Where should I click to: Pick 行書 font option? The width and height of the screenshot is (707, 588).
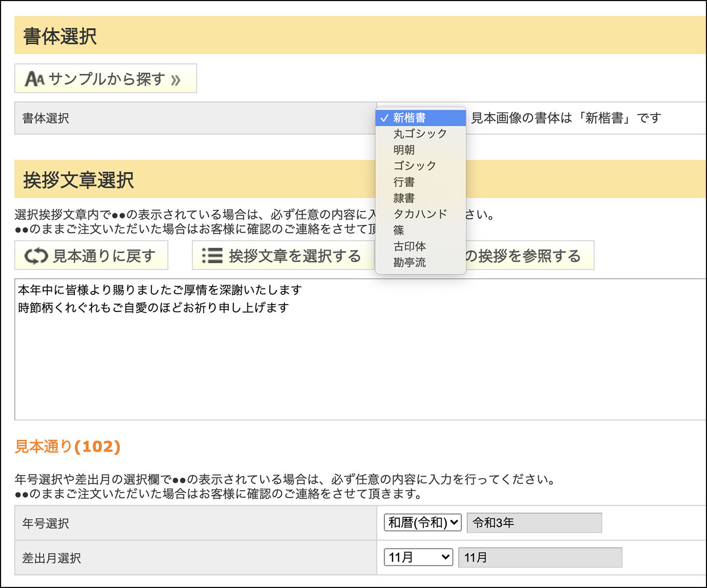coord(421,182)
